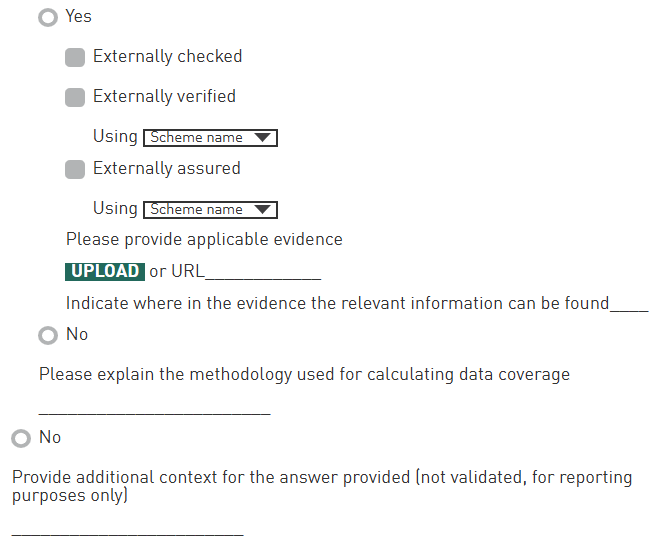Check the "Externally checked" checkbox

pyautogui.click(x=75, y=58)
